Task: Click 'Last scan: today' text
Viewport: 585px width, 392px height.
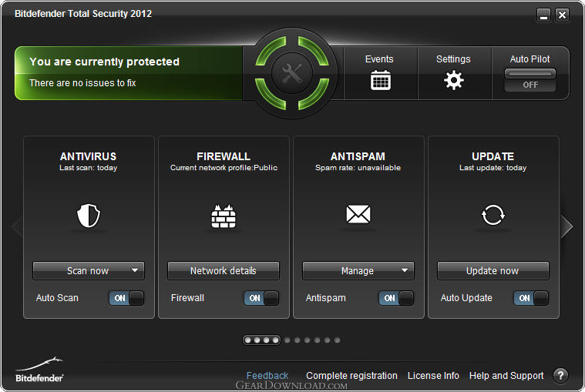Action: coord(89,168)
